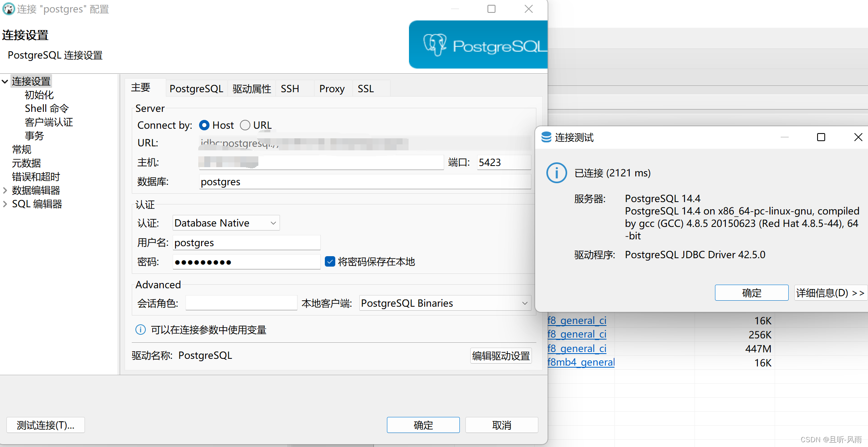This screenshot has height=447, width=868.
Task: Expand the 数据编辑器 tree node
Action: tap(5, 190)
